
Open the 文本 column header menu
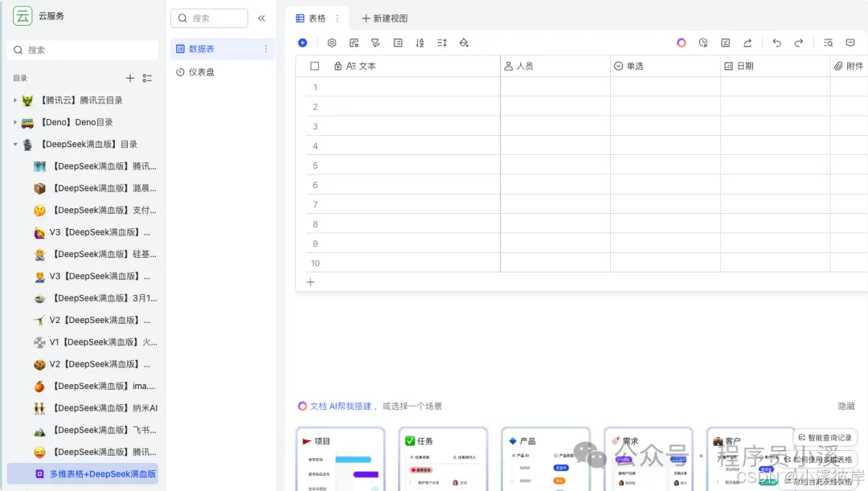click(410, 66)
